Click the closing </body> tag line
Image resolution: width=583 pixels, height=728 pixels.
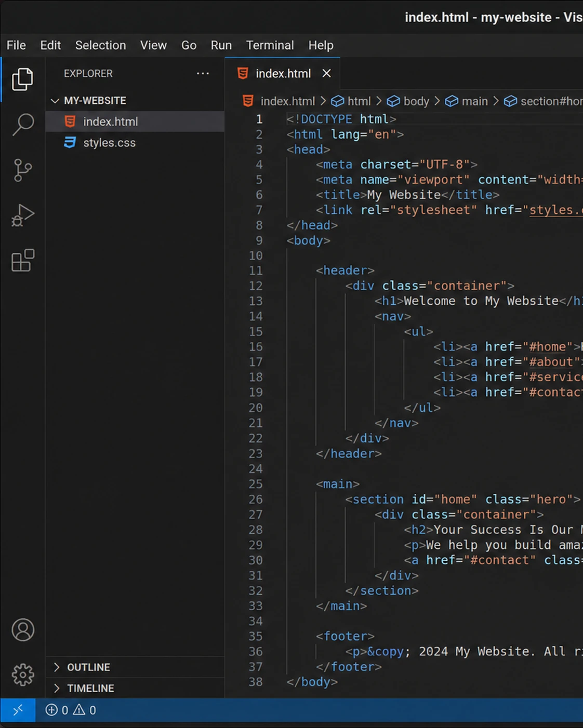[312, 682]
